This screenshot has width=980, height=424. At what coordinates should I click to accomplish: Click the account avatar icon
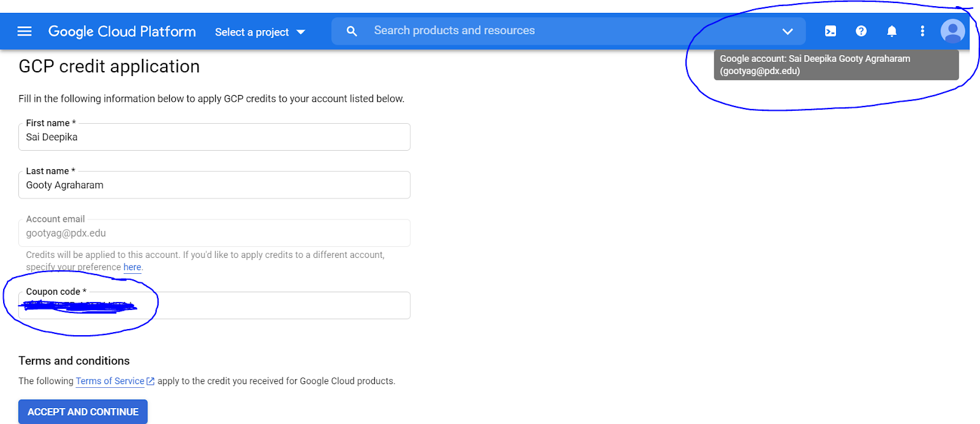click(x=952, y=31)
